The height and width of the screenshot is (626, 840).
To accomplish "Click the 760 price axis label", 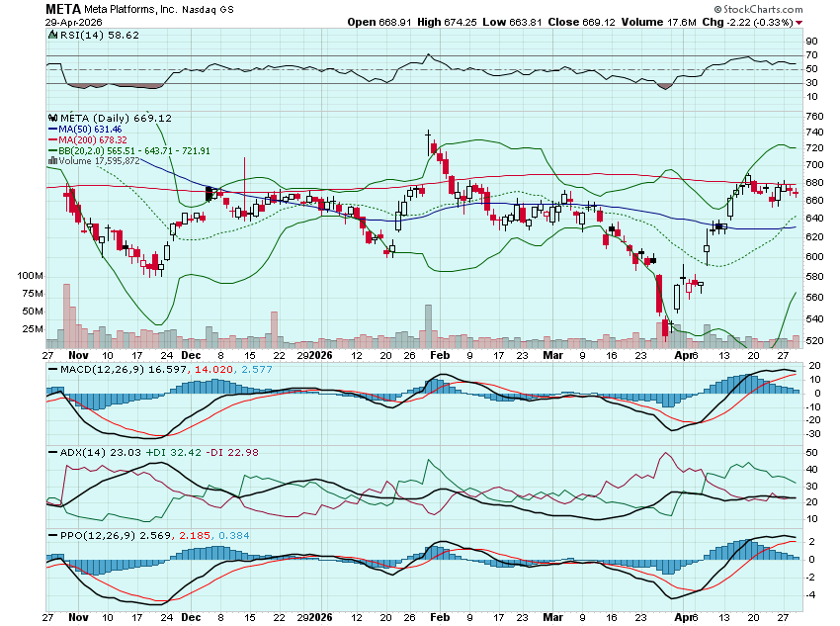I will point(813,117).
